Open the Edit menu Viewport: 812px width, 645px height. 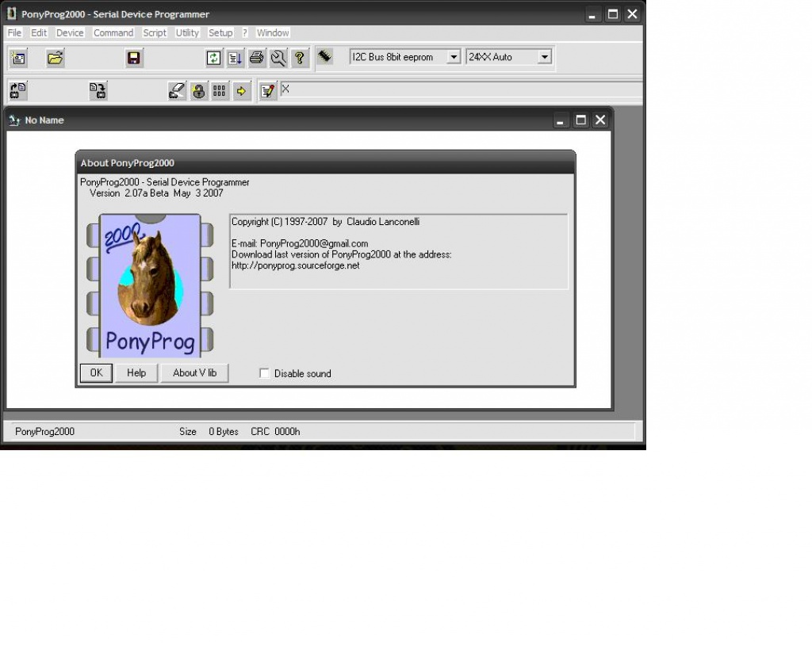pos(39,32)
